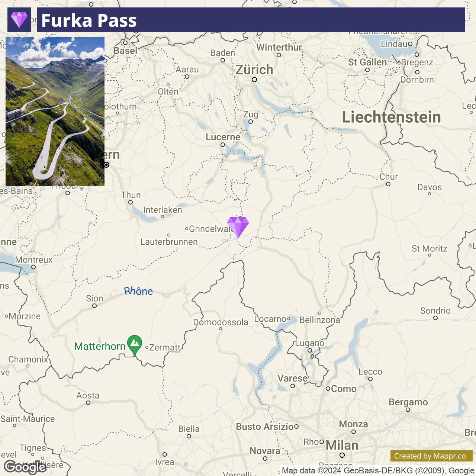
Task: Click the purple gem marker on the map
Action: [x=238, y=227]
